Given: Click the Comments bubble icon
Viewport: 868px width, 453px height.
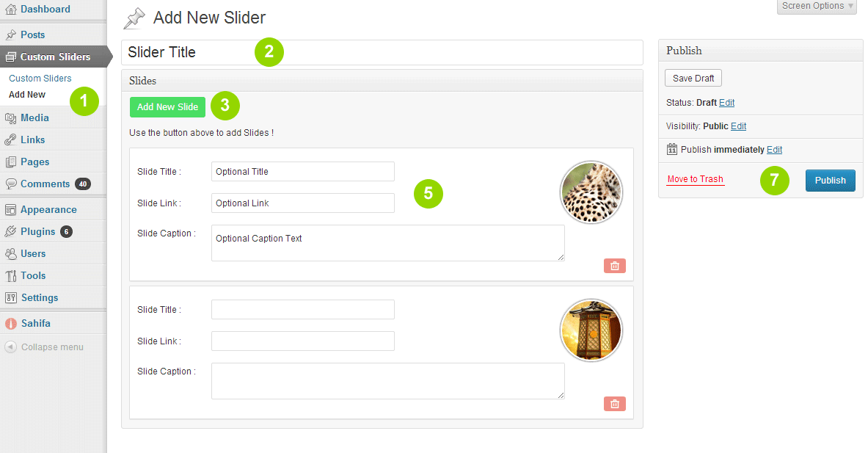Looking at the screenshot, I should tap(10, 184).
